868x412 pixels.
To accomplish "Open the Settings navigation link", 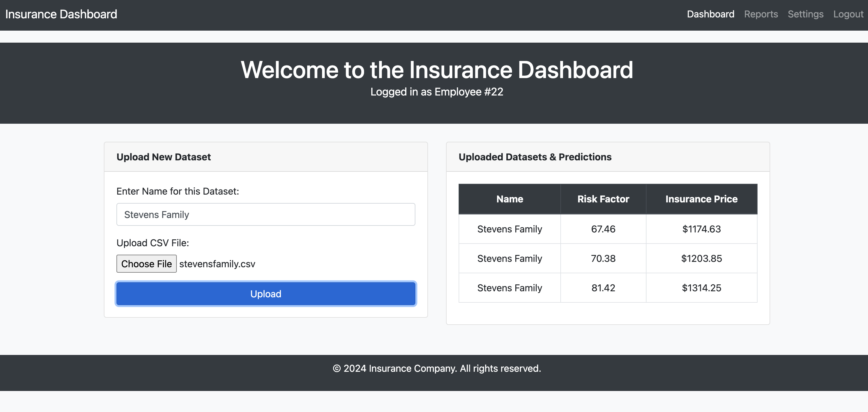I will pos(805,14).
